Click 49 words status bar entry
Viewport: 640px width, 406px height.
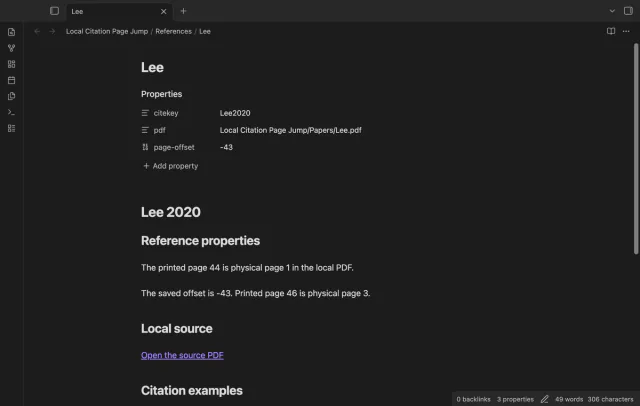569,399
